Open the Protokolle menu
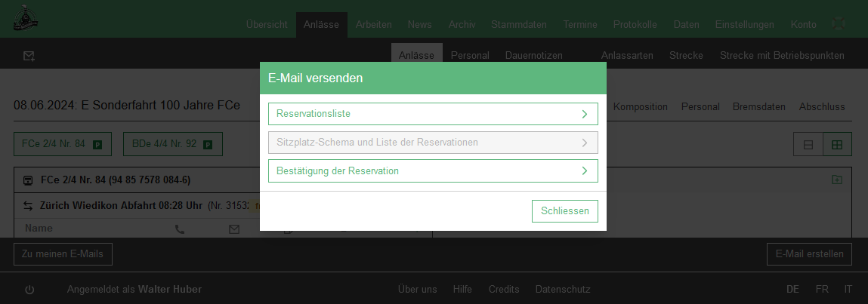Screen dimensions: 868x304 pos(635,25)
